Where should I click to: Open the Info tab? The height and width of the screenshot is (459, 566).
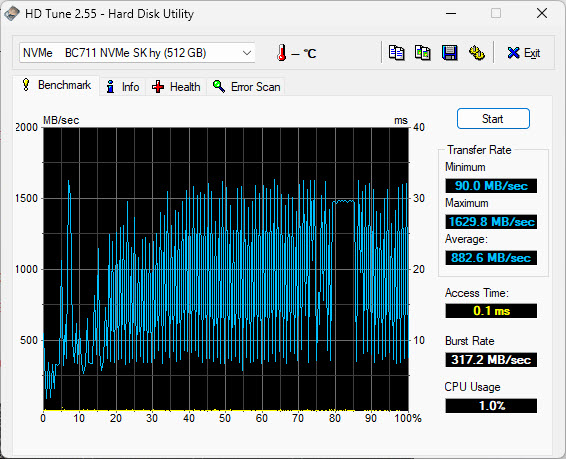[x=122, y=87]
